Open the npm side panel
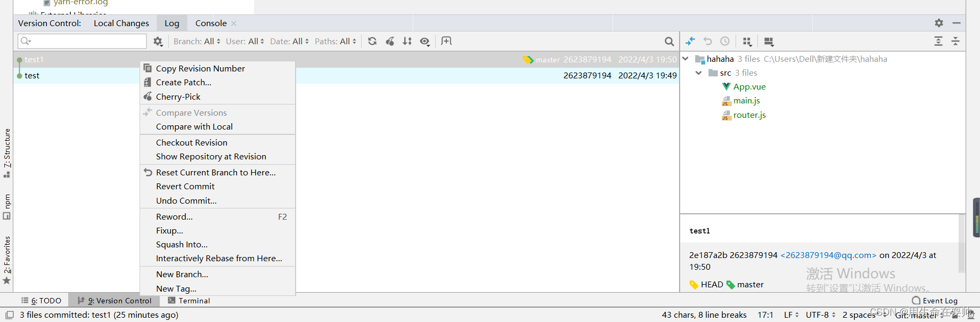Screen dimensions: 980x322 (7, 207)
